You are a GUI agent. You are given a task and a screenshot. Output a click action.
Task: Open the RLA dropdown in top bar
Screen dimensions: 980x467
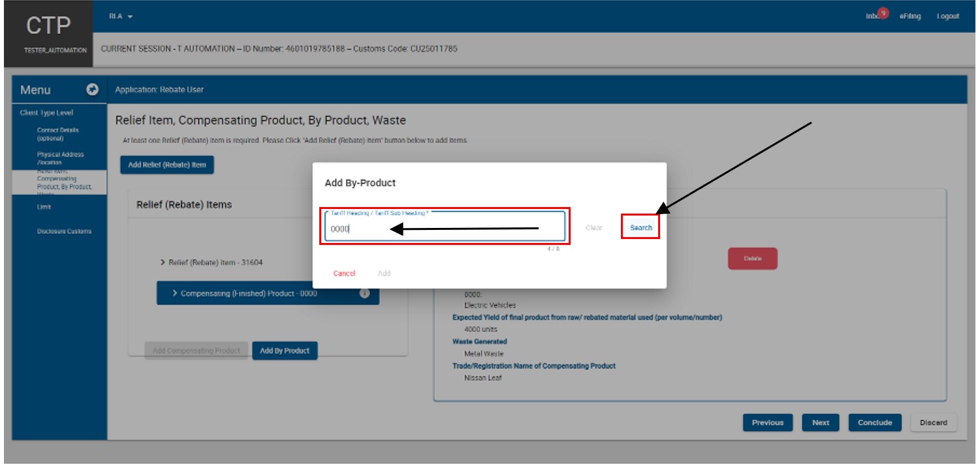tap(121, 16)
